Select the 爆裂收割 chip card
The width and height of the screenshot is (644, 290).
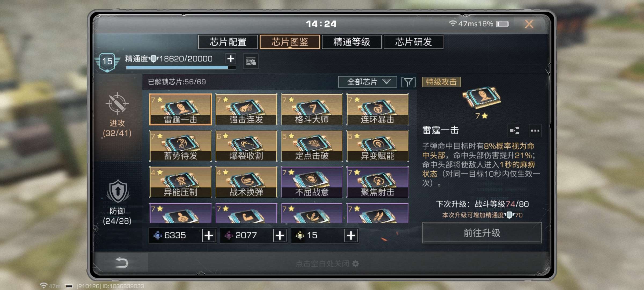pos(246,146)
